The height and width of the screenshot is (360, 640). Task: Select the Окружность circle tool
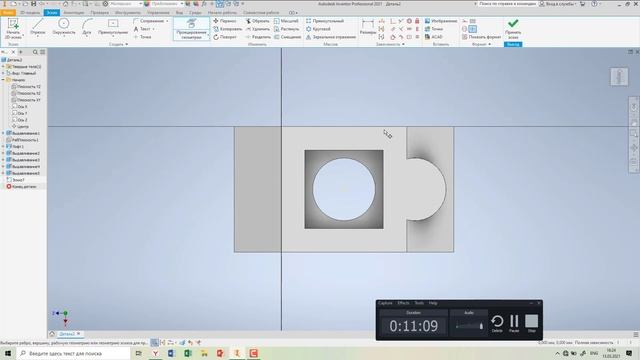coord(64,27)
